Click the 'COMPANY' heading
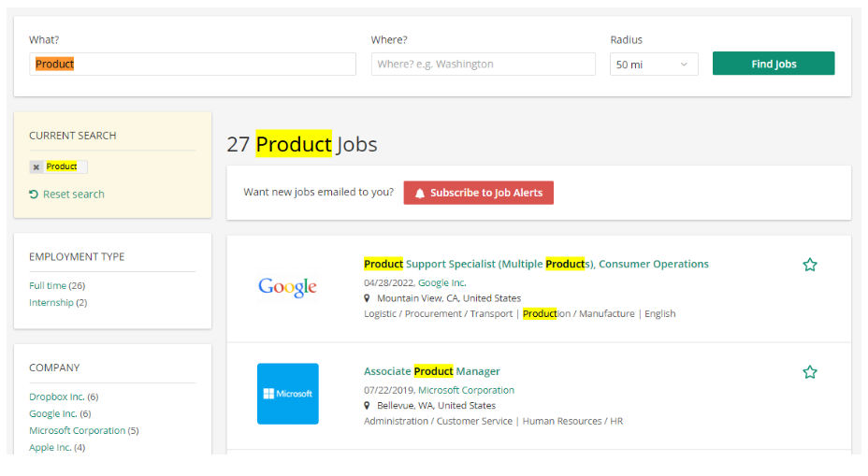 54,368
